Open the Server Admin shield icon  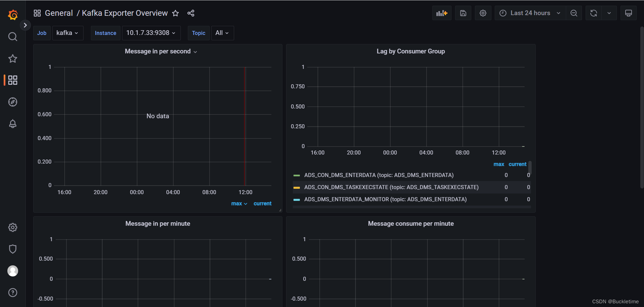(13, 249)
